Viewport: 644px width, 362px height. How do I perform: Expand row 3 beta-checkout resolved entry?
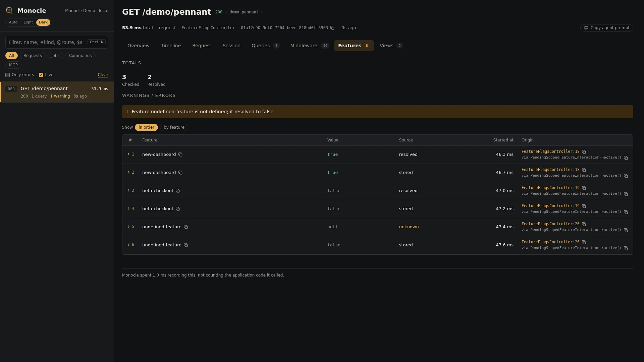[x=128, y=191]
